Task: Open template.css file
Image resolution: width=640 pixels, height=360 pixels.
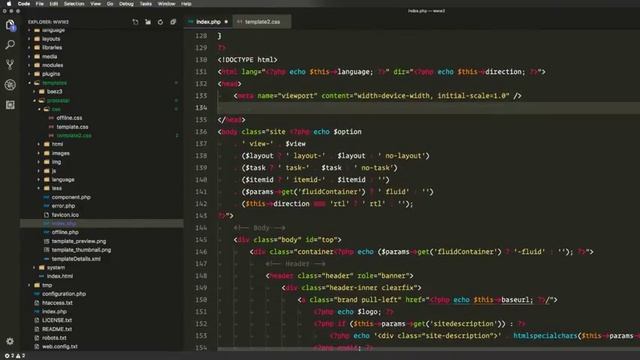Action: tap(72, 127)
